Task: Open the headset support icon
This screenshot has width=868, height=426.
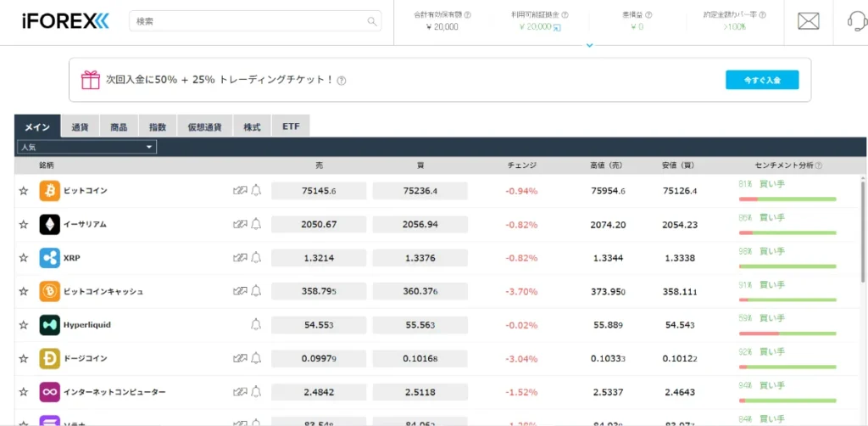Action: tap(858, 21)
